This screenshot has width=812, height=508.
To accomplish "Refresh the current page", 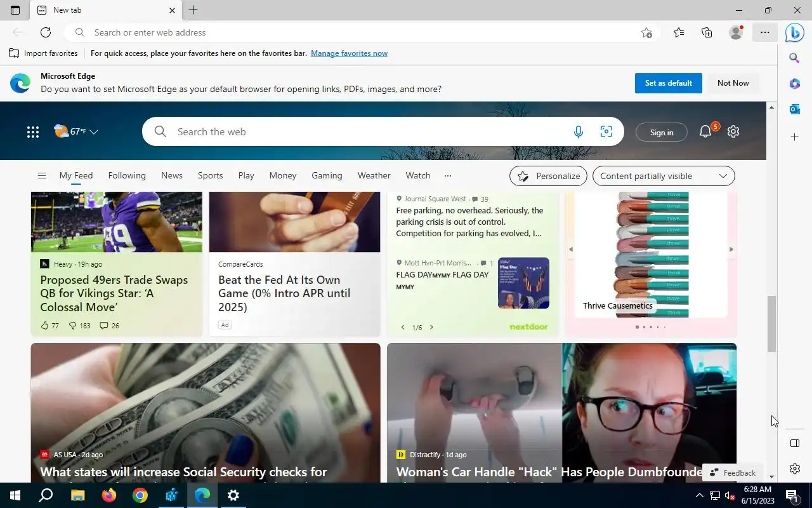I will coord(46,32).
